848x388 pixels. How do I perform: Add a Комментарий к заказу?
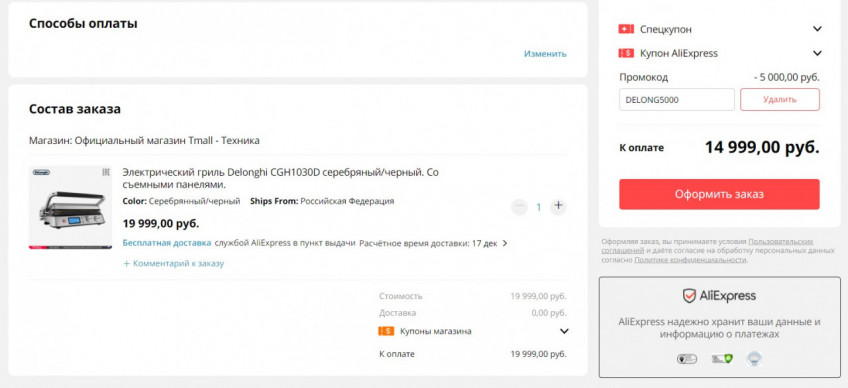click(173, 264)
